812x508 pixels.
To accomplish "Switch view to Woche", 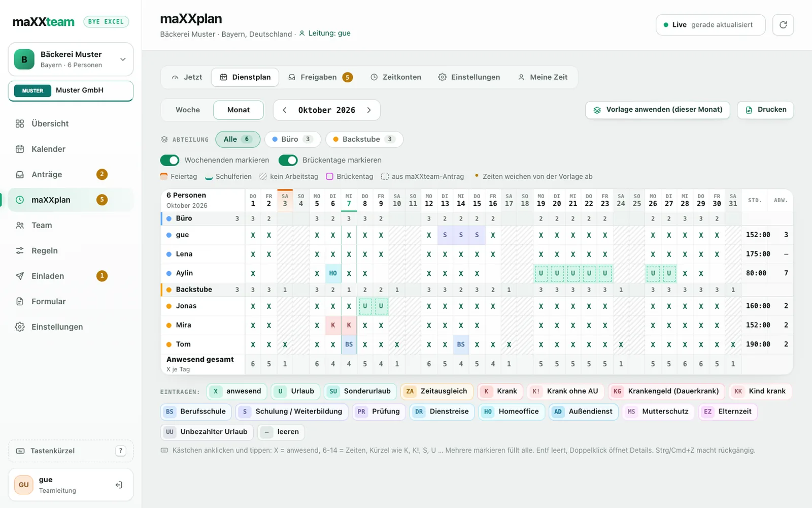I will click(188, 110).
